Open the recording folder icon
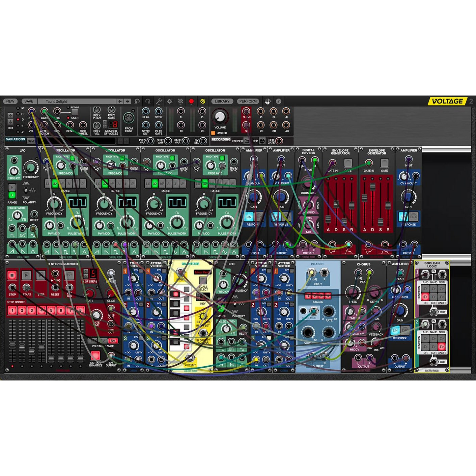 (x=247, y=141)
